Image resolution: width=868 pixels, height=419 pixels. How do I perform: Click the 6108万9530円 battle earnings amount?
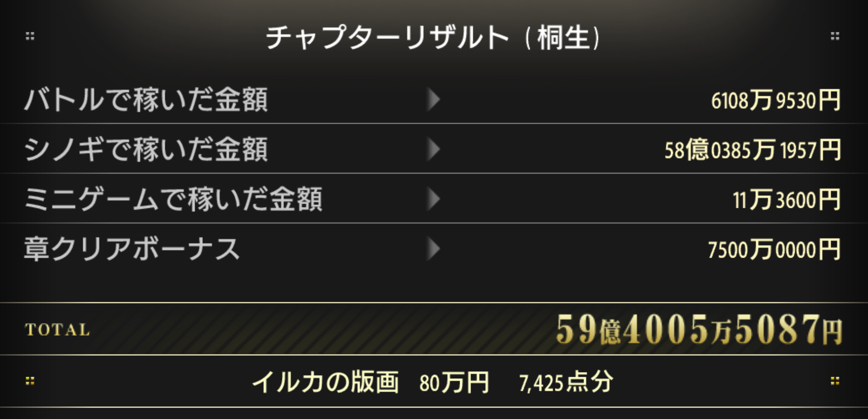(776, 101)
